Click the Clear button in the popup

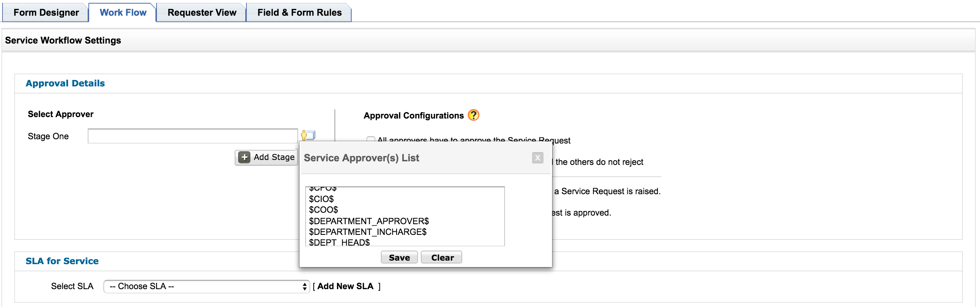(x=442, y=257)
